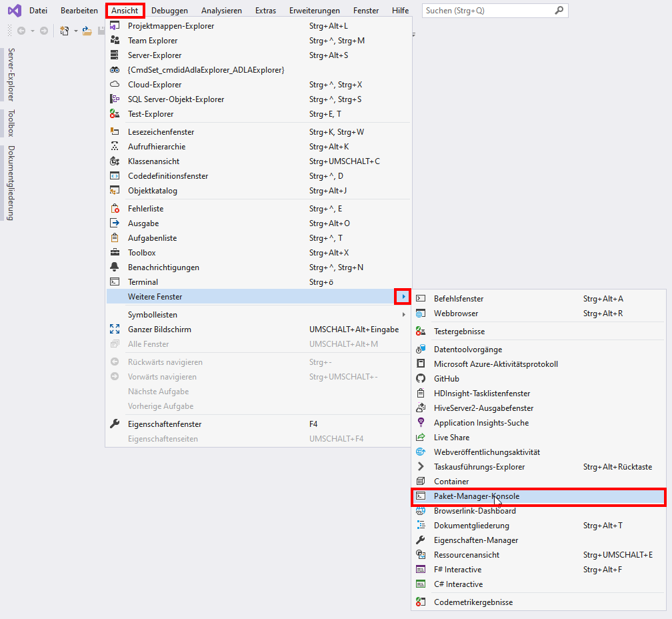Click the Aufgabenliste clipboard icon
Viewport: 672px width, 619px height.
click(x=115, y=237)
